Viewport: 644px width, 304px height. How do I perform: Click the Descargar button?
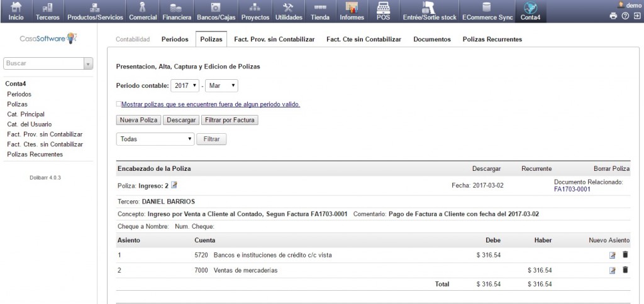tap(181, 120)
